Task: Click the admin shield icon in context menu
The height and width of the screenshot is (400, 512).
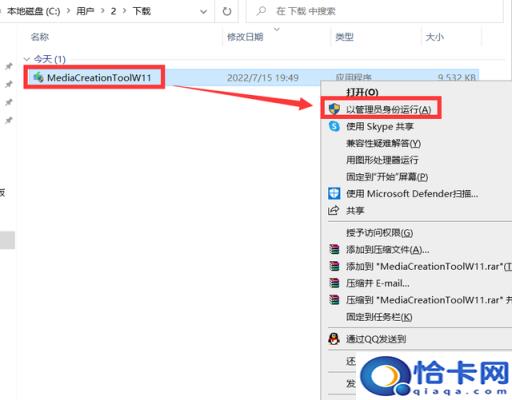Action: (x=334, y=109)
